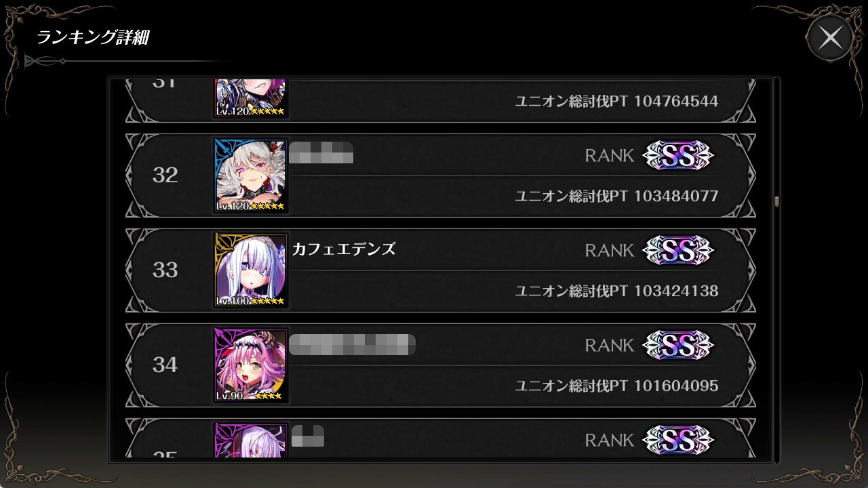Tap the partially visible rank 35 avatar
This screenshot has height=488, width=868.
tap(251, 440)
